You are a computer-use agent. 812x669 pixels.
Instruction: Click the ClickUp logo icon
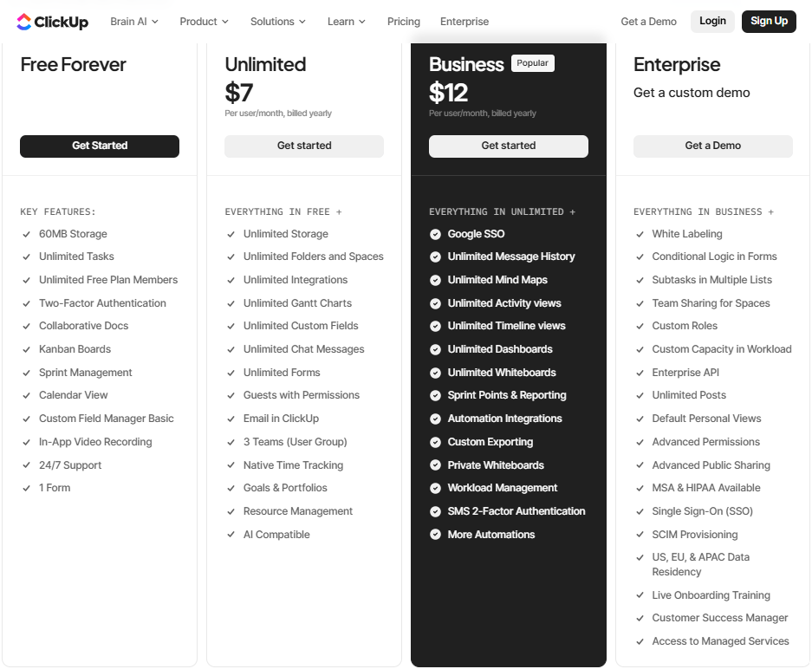(24, 22)
